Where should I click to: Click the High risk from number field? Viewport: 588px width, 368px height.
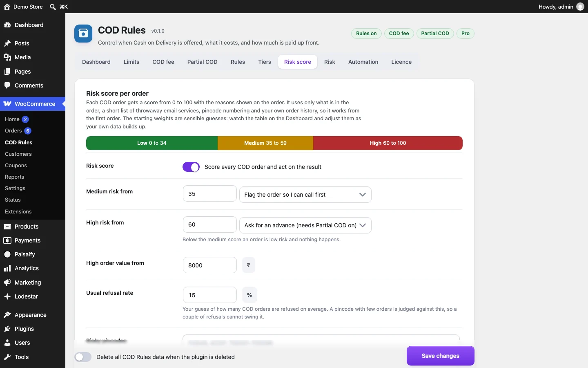(210, 224)
